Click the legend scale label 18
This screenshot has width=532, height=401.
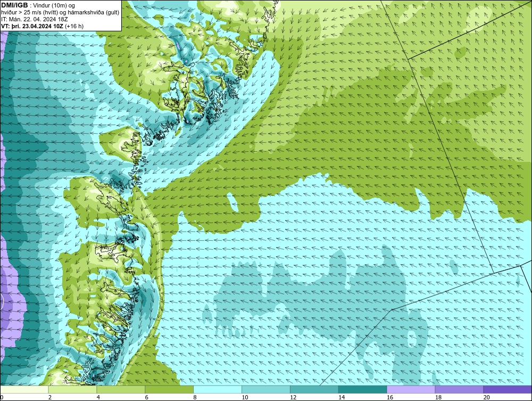tap(438, 397)
